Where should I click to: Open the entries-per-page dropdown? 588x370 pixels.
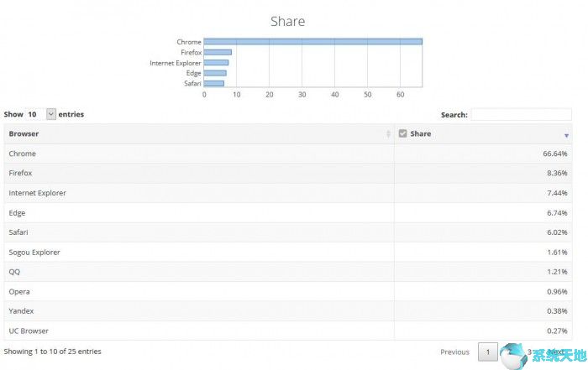click(x=51, y=114)
